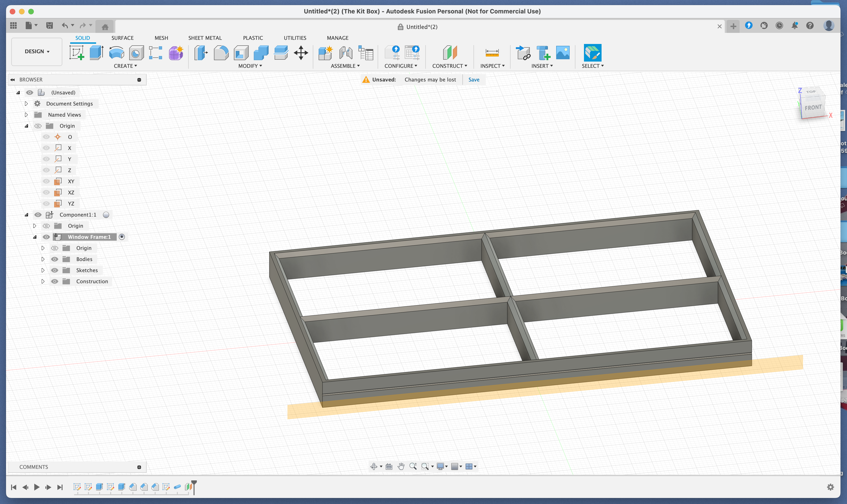Activate Component1:1 radio button
The width and height of the screenshot is (847, 504).
[106, 215]
